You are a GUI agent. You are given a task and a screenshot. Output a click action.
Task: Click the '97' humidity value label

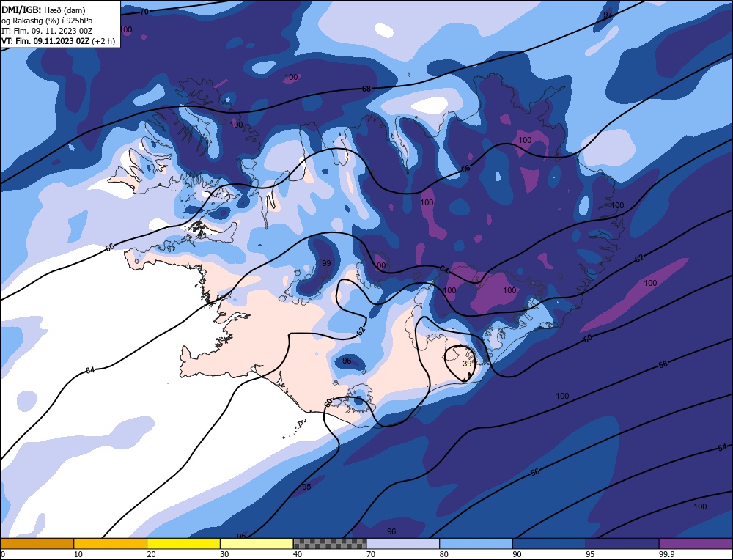[607, 15]
